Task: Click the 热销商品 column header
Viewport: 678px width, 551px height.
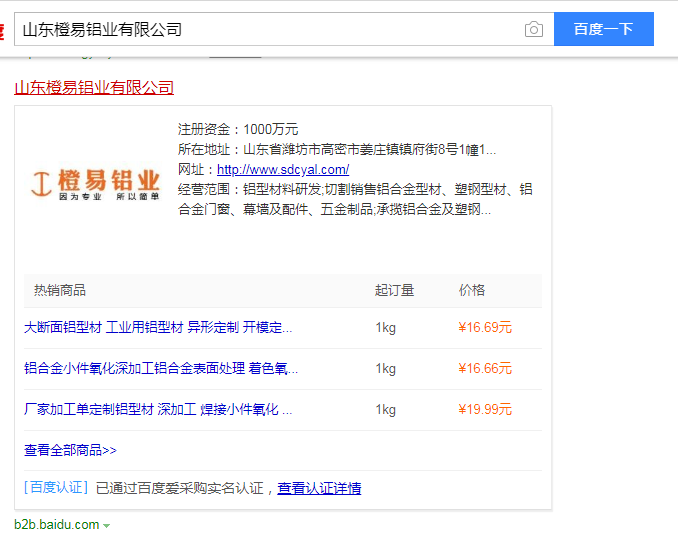Action: tap(60, 290)
